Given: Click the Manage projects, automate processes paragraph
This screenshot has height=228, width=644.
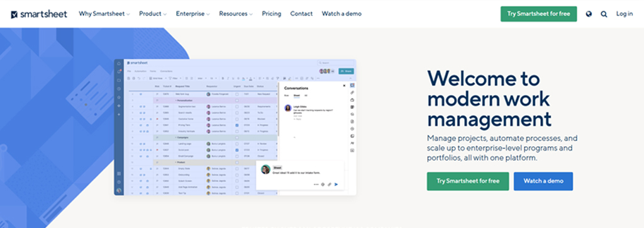Looking at the screenshot, I should [x=502, y=148].
